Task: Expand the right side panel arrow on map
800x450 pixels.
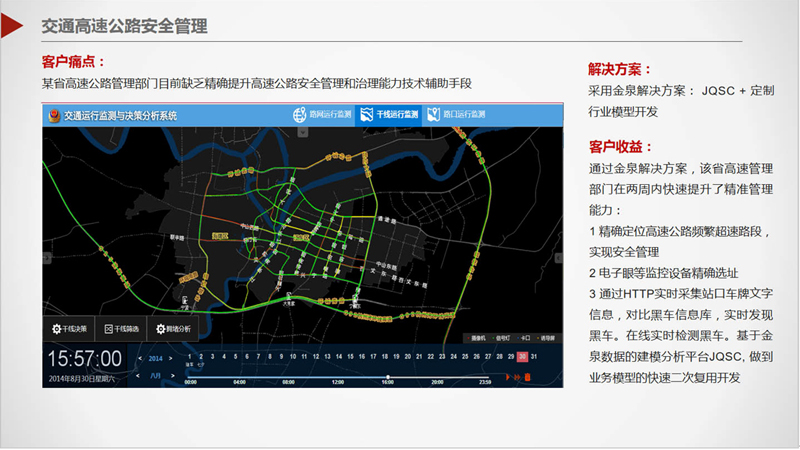Action: (x=559, y=258)
